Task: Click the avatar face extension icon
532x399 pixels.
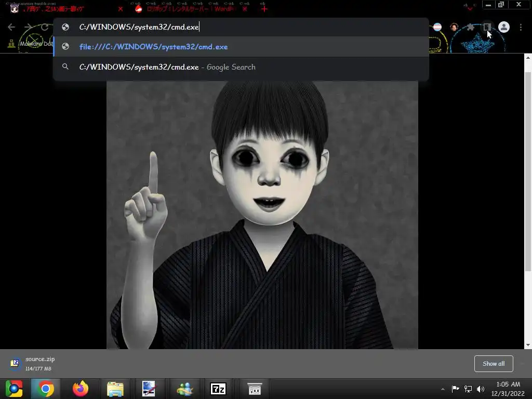Action: click(x=454, y=27)
